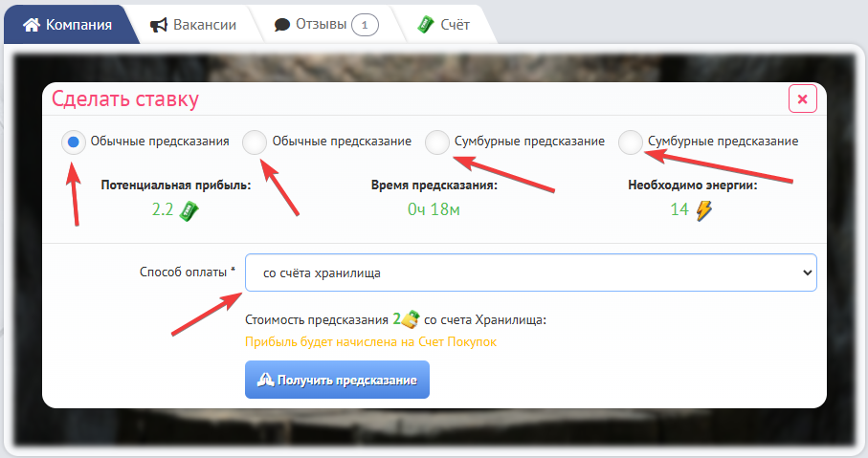Screen dimensions: 868x458
Task: Switch to the Счёт tab
Action: pyautogui.click(x=443, y=25)
